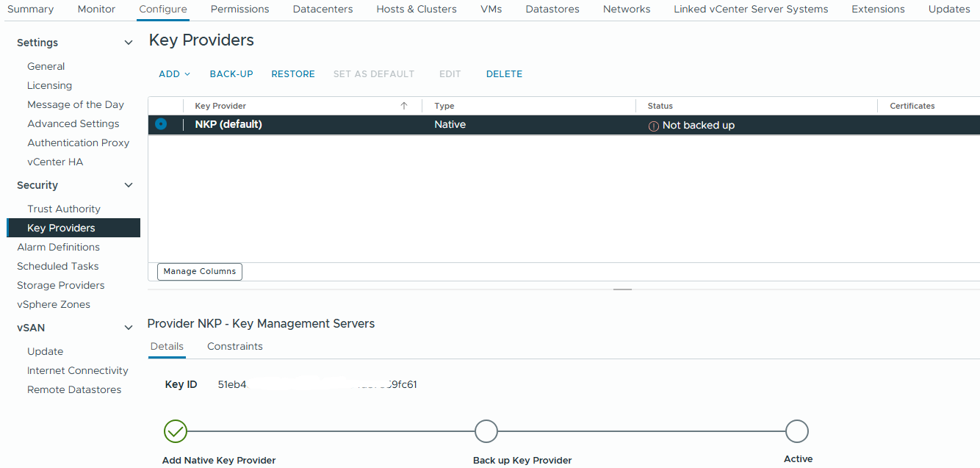Switch to the Constraints tab

coord(235,346)
